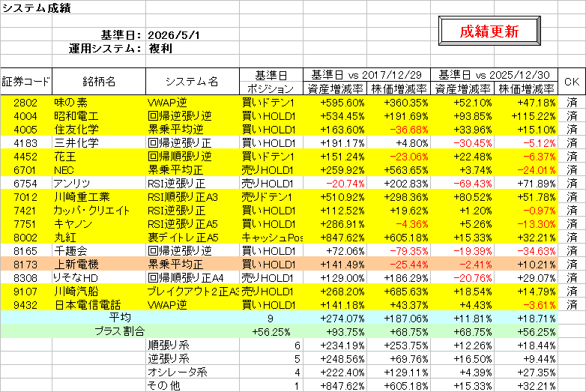This screenshot has height=392, width=586.
Task: Select header 基準日 vs 2025/12/30
Action: click(494, 75)
